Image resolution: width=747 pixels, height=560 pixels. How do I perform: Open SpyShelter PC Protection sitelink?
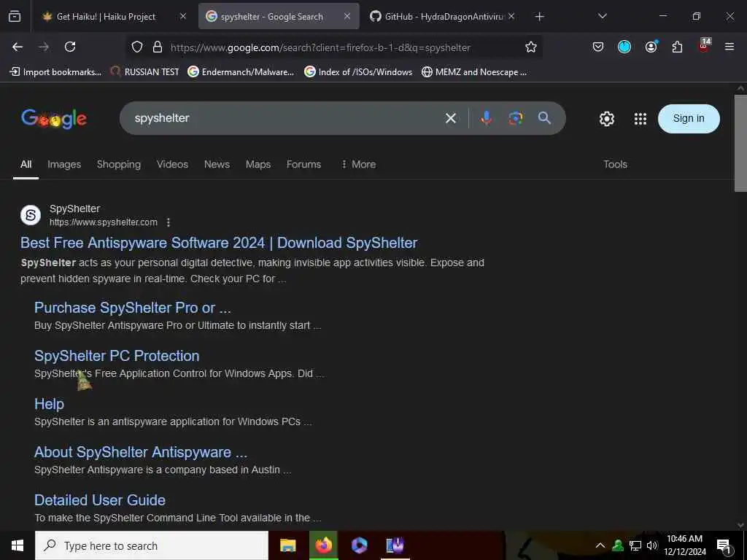tap(117, 356)
